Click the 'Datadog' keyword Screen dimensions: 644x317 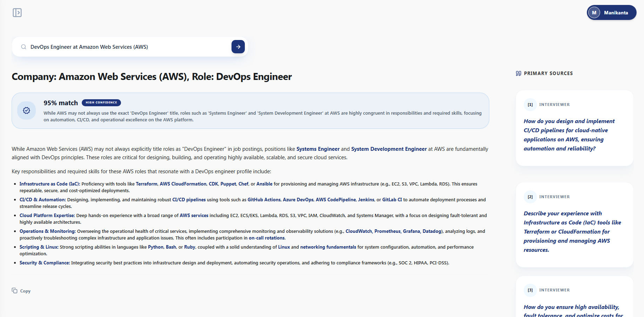coord(432,231)
